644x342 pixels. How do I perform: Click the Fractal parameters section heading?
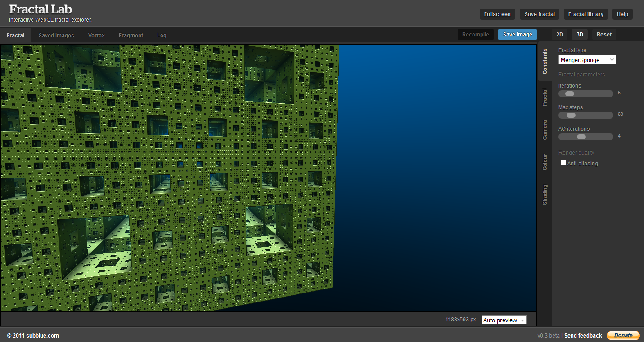coord(581,75)
